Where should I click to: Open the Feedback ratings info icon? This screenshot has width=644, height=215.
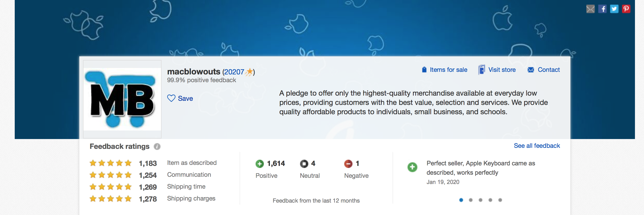[x=157, y=147]
